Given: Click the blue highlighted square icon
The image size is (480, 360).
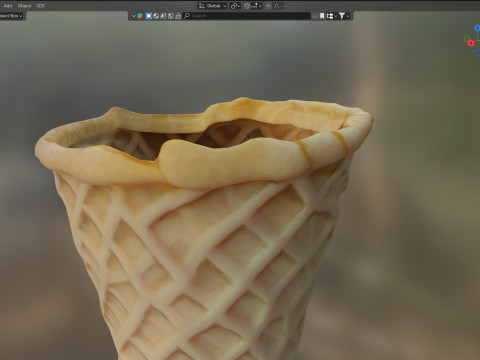Looking at the screenshot, I should [x=149, y=16].
